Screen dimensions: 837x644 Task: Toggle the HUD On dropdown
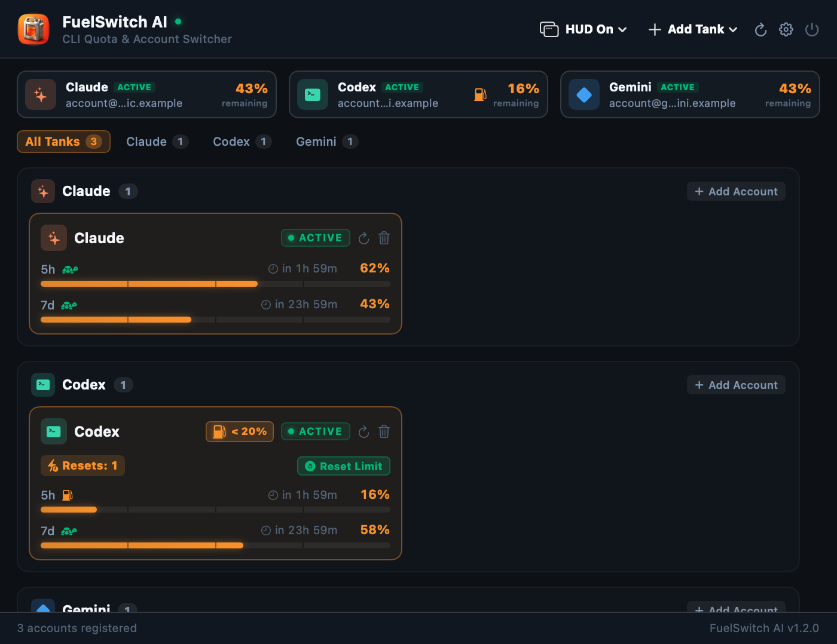point(584,29)
